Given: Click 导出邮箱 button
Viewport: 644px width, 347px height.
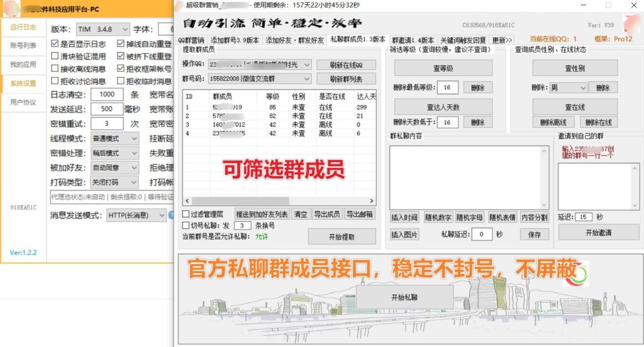Looking at the screenshot, I should 359,214.
